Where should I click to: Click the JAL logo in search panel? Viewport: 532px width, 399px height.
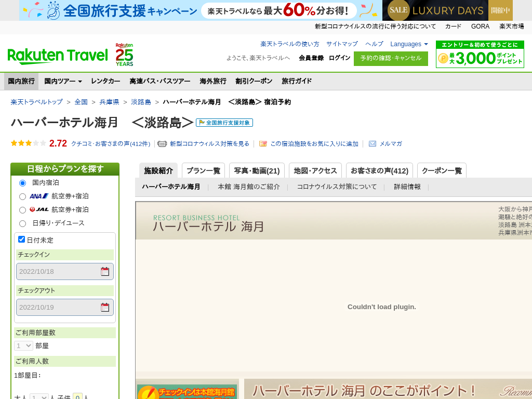point(39,210)
